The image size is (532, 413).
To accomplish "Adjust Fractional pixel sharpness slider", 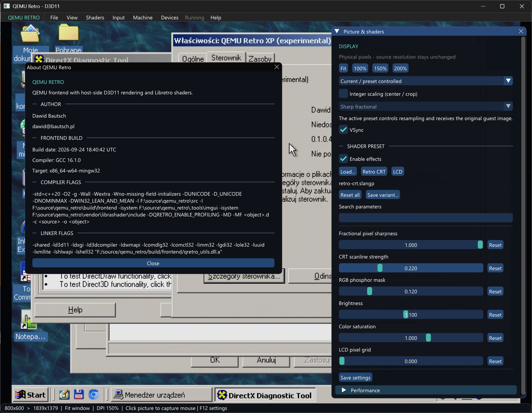I will point(411,245).
